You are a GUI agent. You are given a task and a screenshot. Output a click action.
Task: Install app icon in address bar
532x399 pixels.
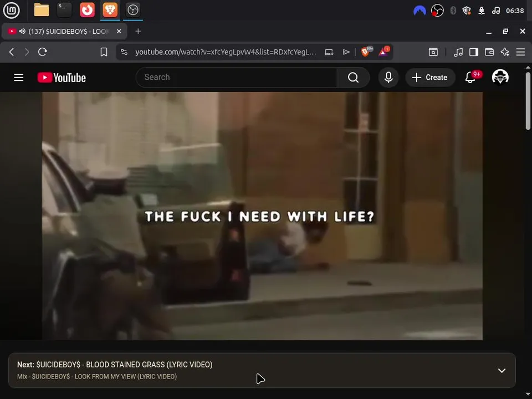[329, 52]
